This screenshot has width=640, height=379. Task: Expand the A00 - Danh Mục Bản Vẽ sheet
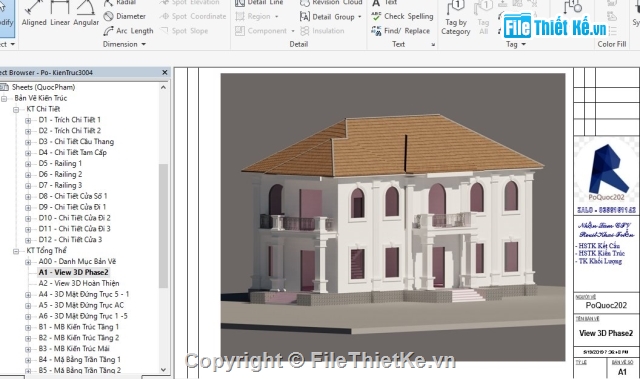pyautogui.click(x=28, y=262)
